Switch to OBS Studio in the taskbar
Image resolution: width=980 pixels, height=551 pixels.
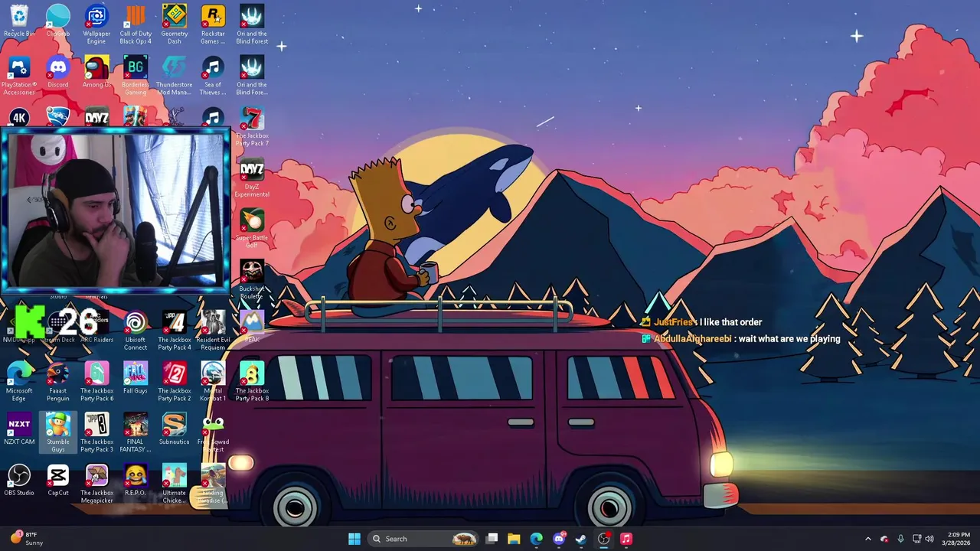click(604, 539)
